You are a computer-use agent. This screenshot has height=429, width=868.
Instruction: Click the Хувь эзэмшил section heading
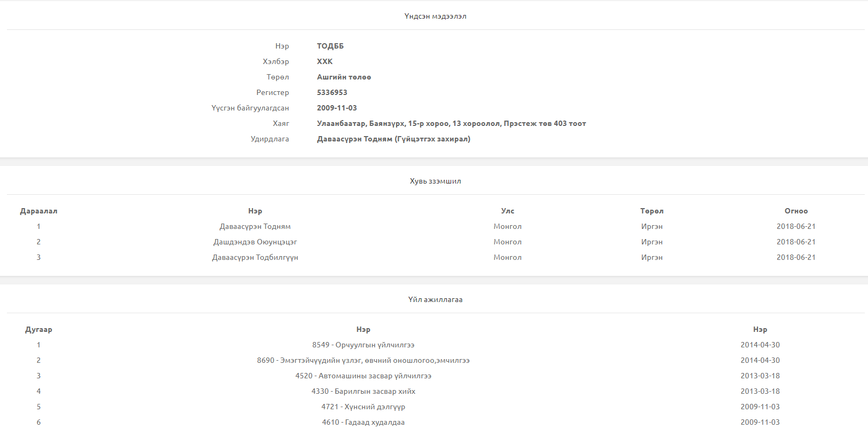click(x=435, y=181)
